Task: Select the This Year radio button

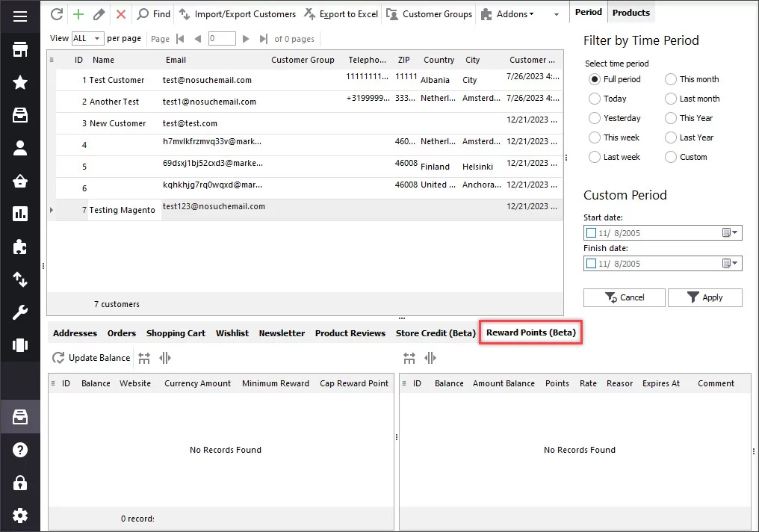Action: [670, 118]
